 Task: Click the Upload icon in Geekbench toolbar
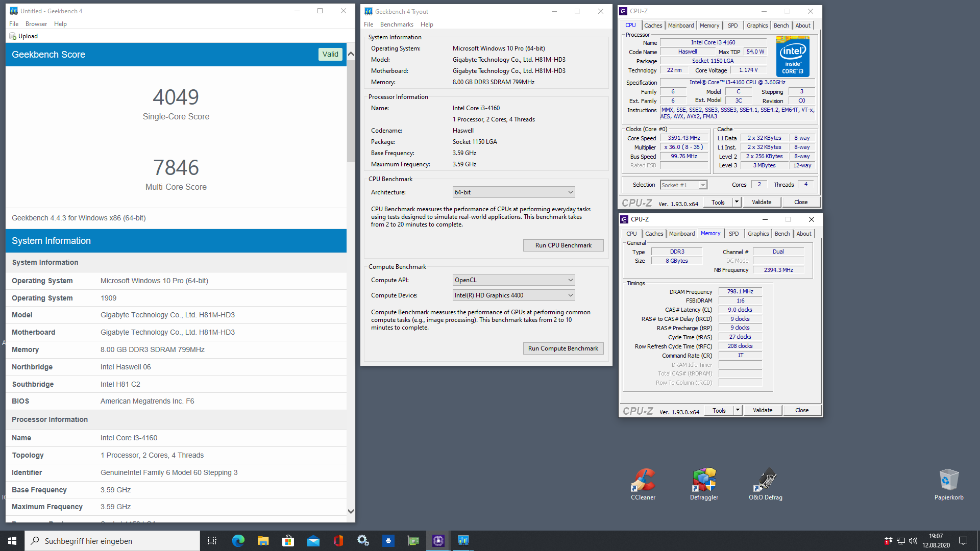pyautogui.click(x=13, y=36)
